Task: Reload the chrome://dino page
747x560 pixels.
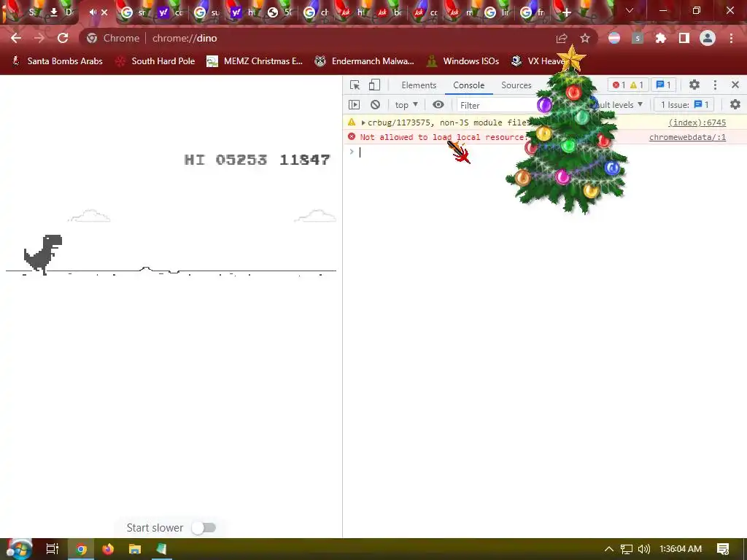Action: pyautogui.click(x=63, y=38)
